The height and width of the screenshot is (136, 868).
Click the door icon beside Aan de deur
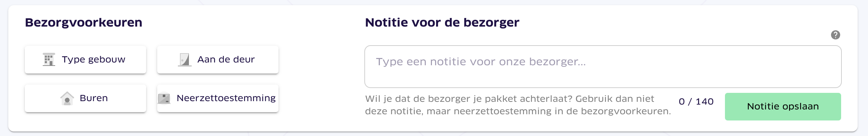184,59
